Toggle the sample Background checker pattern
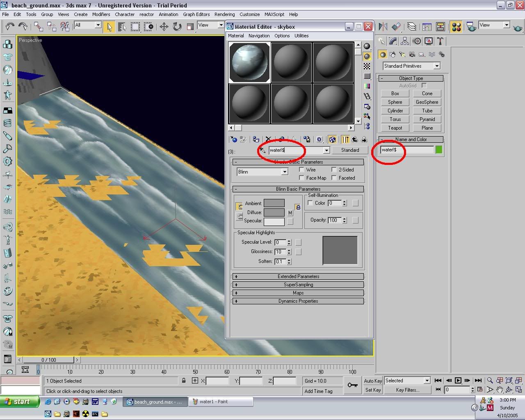Image resolution: width=525 pixels, height=420 pixels. click(x=367, y=66)
